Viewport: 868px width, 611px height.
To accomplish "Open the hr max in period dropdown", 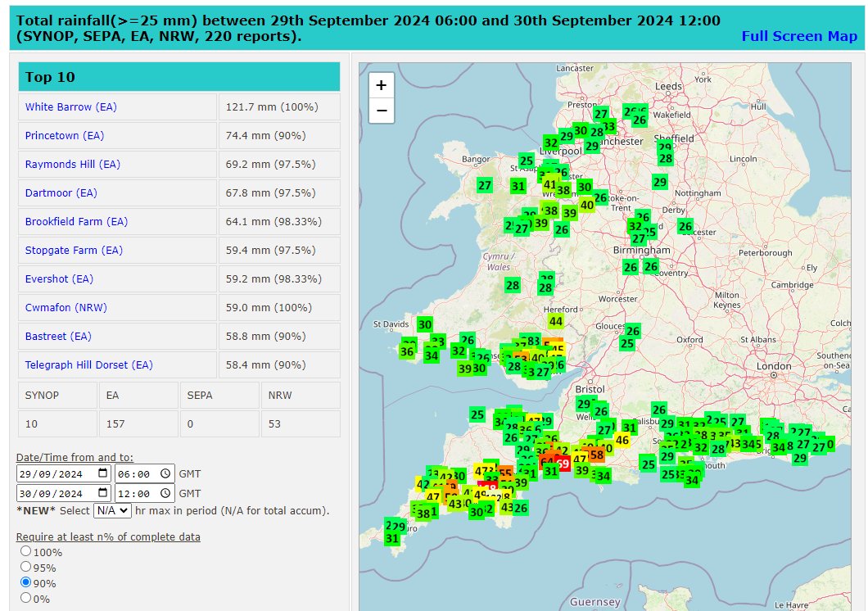I will (112, 510).
